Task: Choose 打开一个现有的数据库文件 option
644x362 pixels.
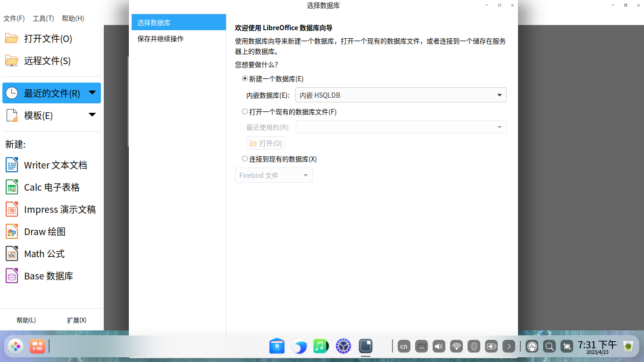Action: click(x=245, y=111)
